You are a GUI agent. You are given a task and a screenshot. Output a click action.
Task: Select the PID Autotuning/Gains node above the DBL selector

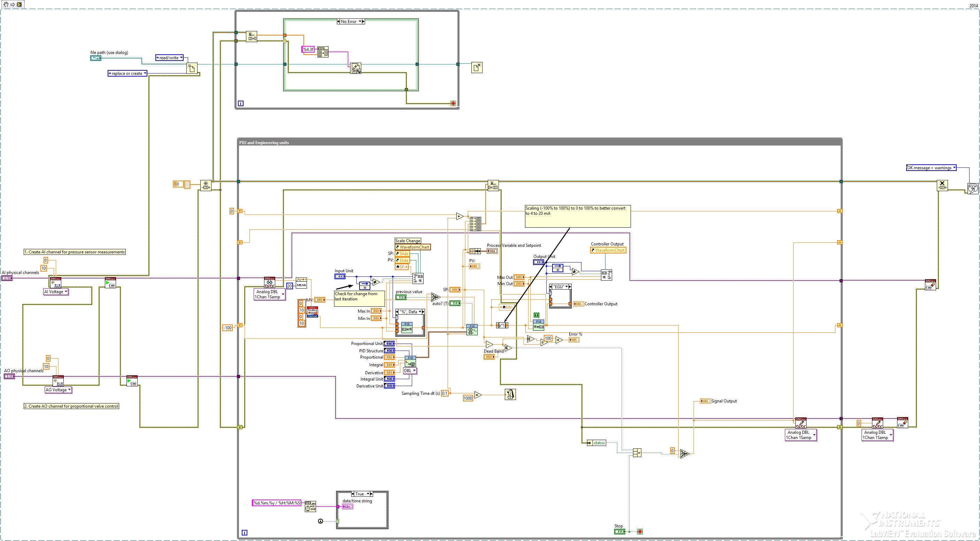[x=410, y=361]
